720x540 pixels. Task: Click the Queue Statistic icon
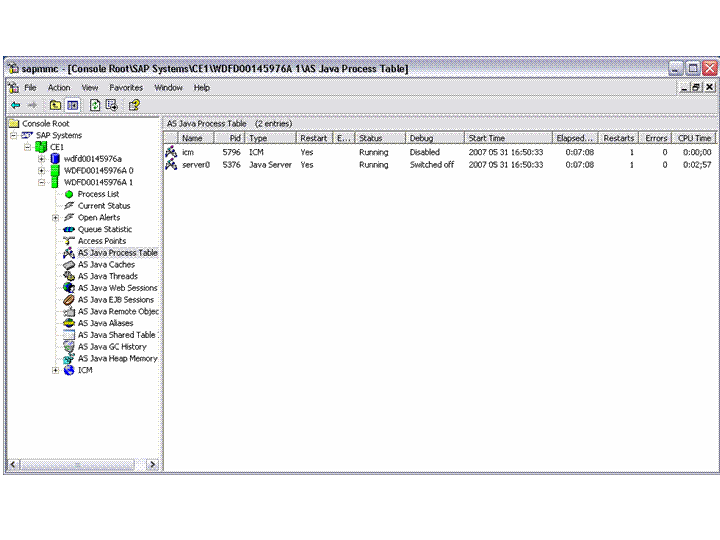point(69,229)
